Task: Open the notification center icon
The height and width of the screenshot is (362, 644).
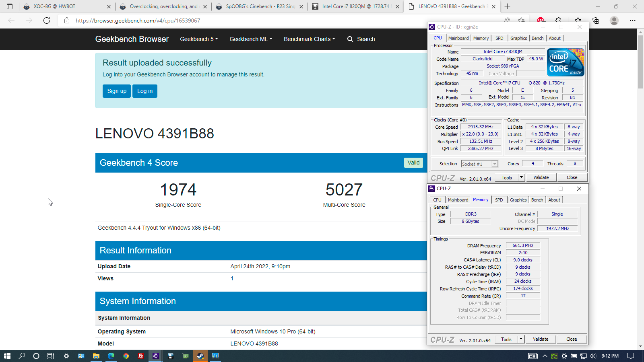Action: pos(631,356)
